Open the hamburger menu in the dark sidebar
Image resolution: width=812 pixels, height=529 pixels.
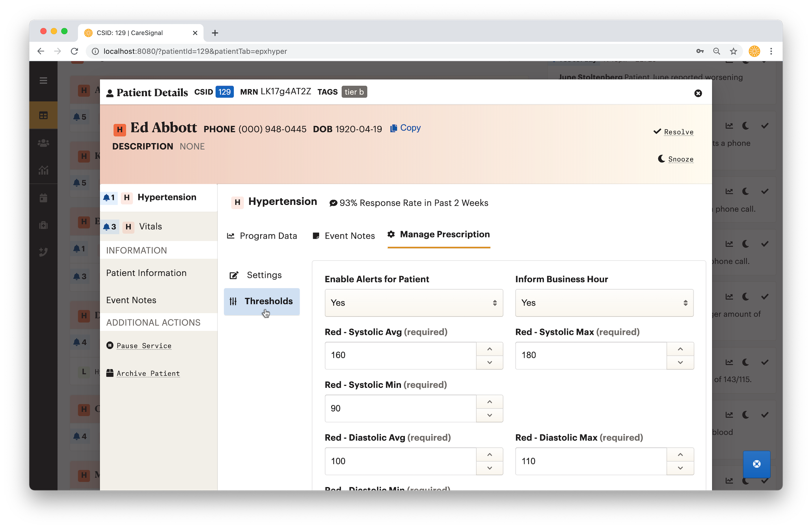tap(43, 81)
